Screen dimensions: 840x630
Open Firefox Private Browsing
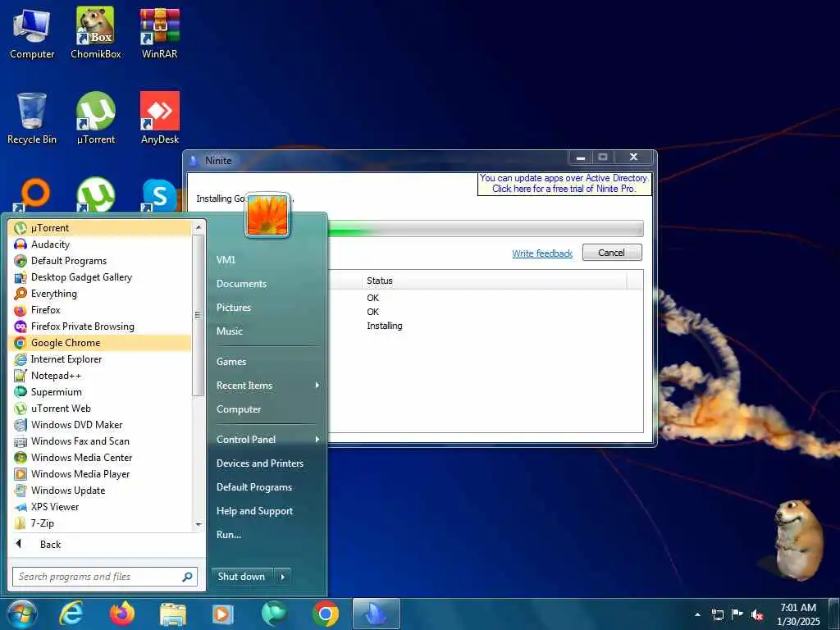pyautogui.click(x=99, y=326)
